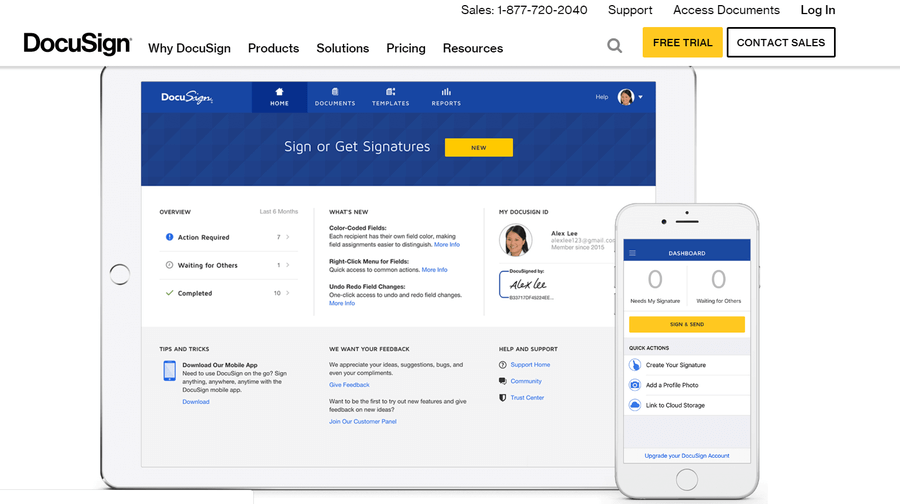Open the Products menu
Viewport: 900px width, 504px height.
pyautogui.click(x=273, y=48)
